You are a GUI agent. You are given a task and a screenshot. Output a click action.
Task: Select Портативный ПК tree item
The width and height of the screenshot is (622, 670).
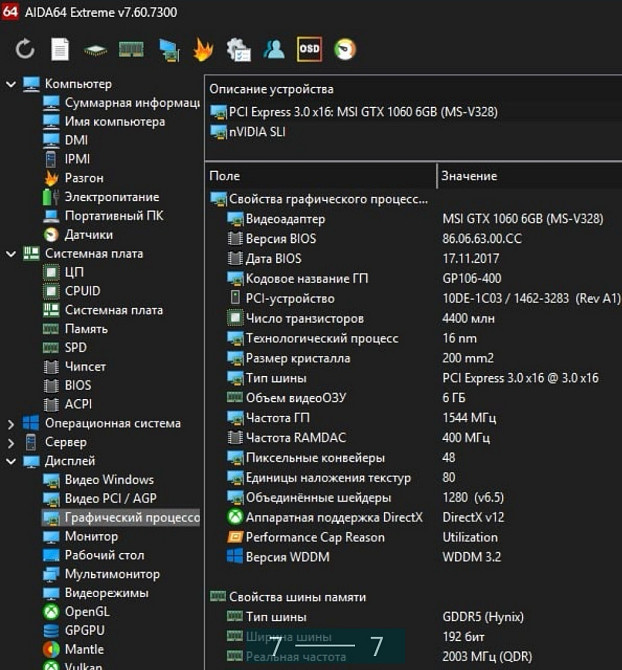coord(103,216)
